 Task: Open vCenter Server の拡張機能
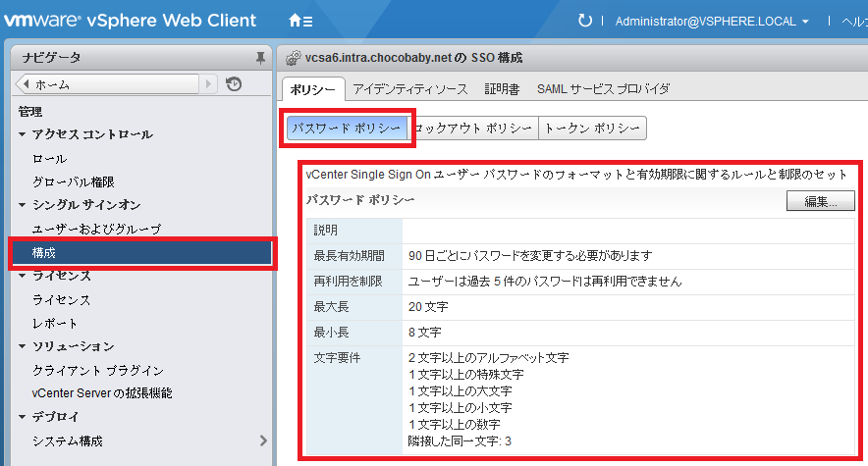102,393
